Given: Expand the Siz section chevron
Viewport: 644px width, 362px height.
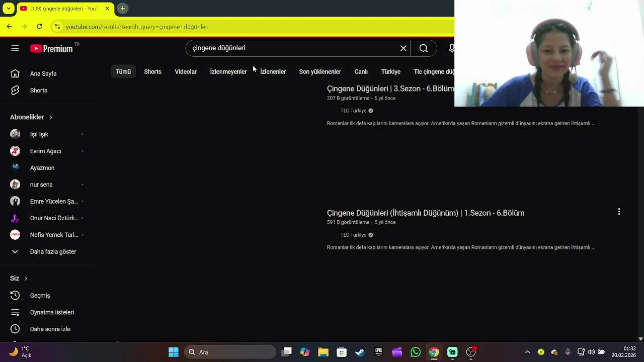Looking at the screenshot, I should pyautogui.click(x=26, y=279).
